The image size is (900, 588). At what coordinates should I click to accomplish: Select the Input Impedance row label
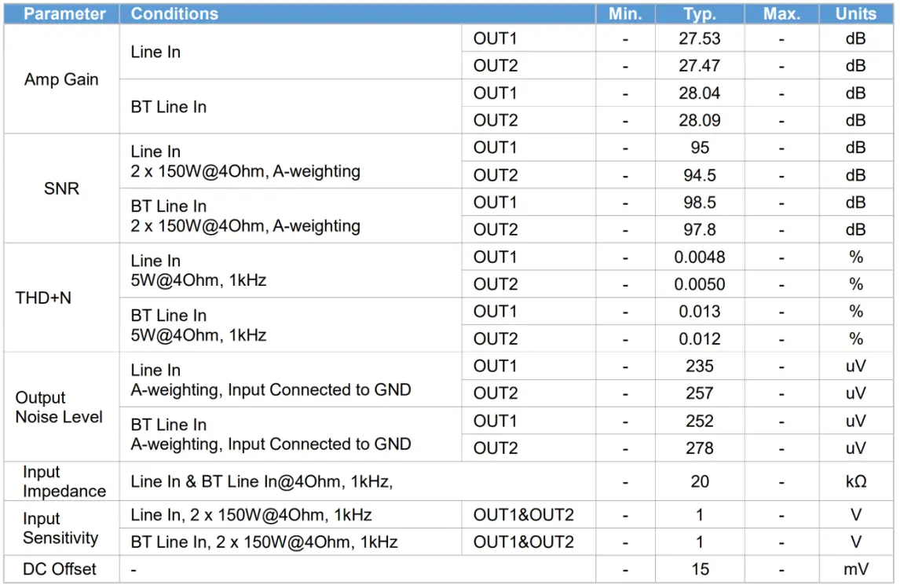pyautogui.click(x=61, y=482)
